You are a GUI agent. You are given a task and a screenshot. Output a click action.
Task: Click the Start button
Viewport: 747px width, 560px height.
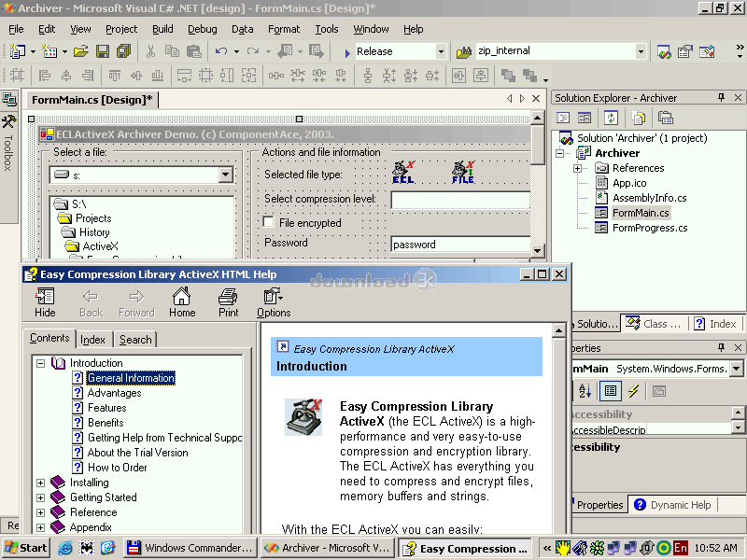click(x=26, y=548)
